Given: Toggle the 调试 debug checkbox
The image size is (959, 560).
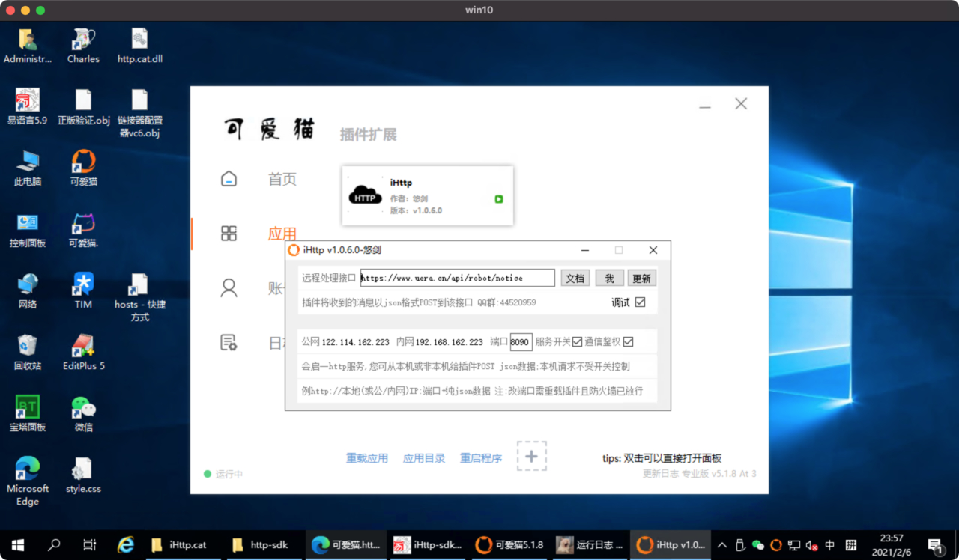Looking at the screenshot, I should coord(640,302).
